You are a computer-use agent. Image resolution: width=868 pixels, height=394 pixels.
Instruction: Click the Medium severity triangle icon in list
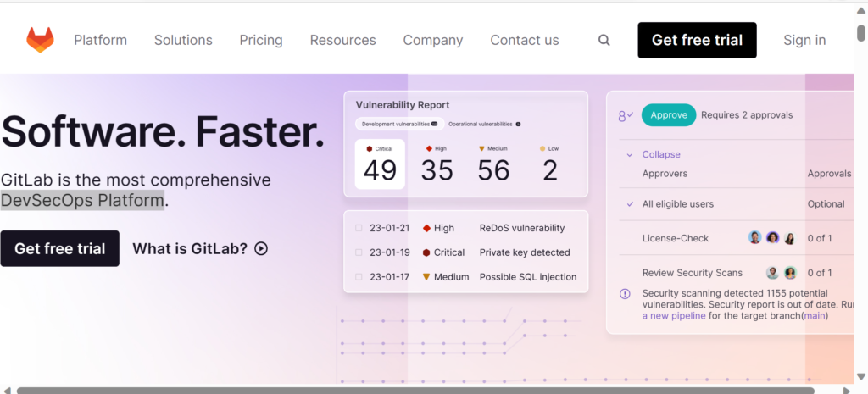click(427, 277)
